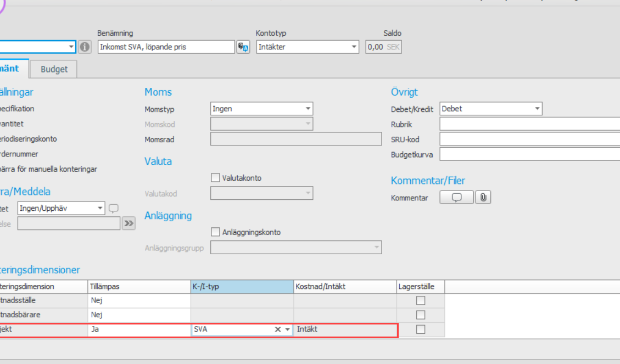Image resolution: width=620 pixels, height=364 pixels.
Task: Toggle the Valutakonto checkbox
Action: pyautogui.click(x=215, y=178)
